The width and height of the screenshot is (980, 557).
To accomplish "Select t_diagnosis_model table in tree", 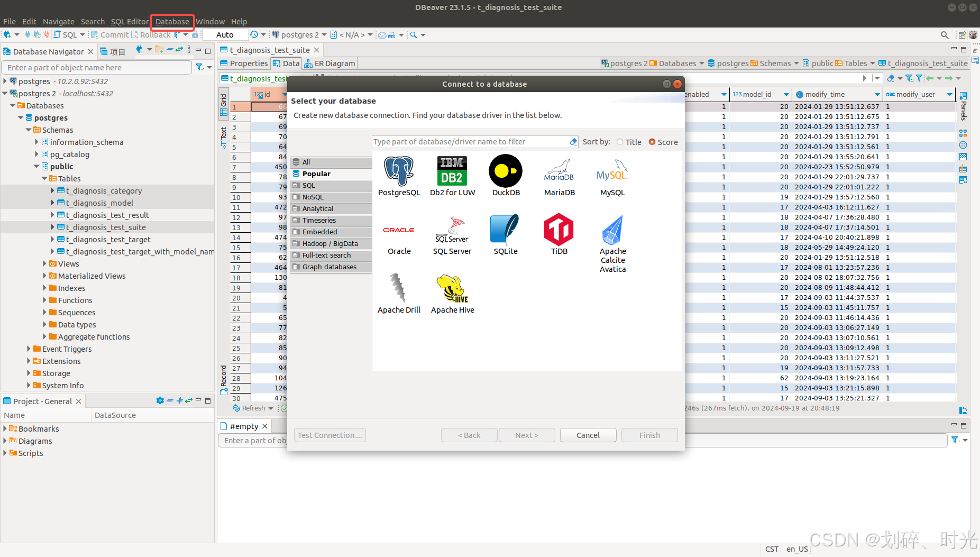I will pyautogui.click(x=99, y=203).
